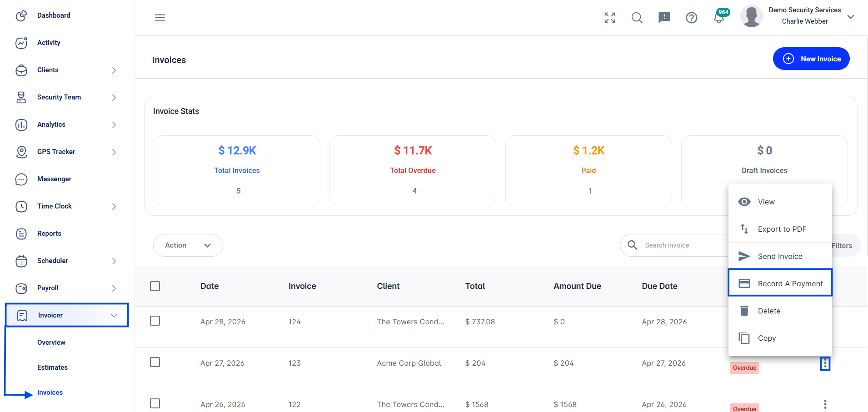The height and width of the screenshot is (412, 868).
Task: Select the invoice 123 row checkbox
Action: tap(155, 362)
